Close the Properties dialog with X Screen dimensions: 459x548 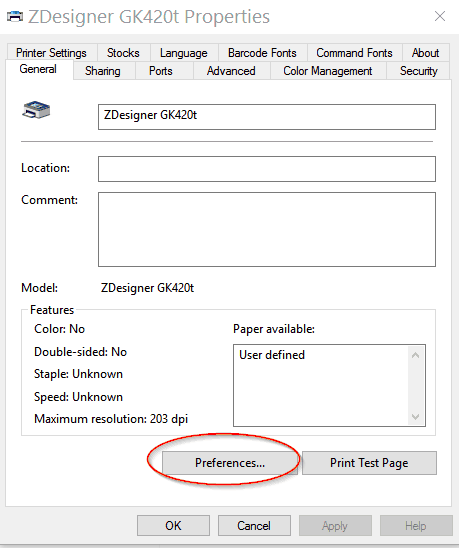(x=439, y=16)
